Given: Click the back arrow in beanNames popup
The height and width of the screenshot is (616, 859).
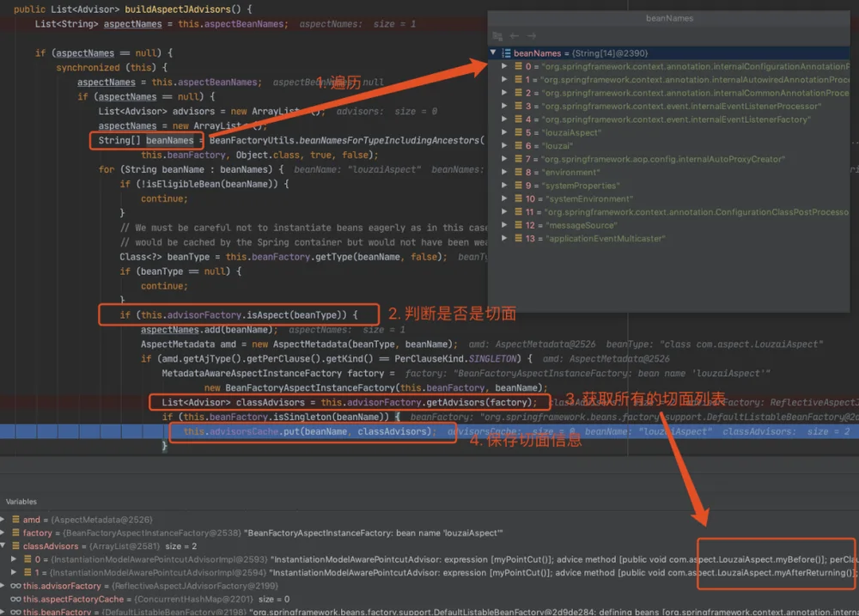Looking at the screenshot, I should [x=515, y=36].
